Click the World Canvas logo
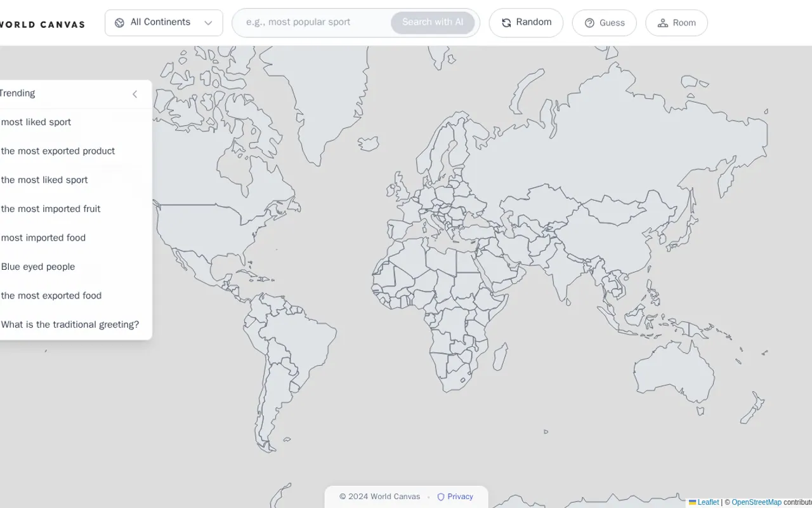 (43, 25)
